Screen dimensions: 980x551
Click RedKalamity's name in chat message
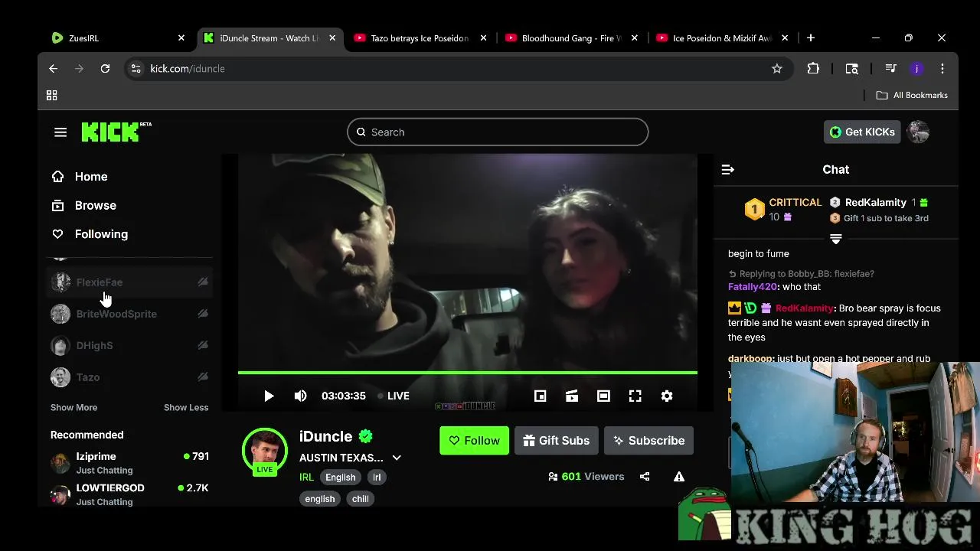[x=804, y=308]
